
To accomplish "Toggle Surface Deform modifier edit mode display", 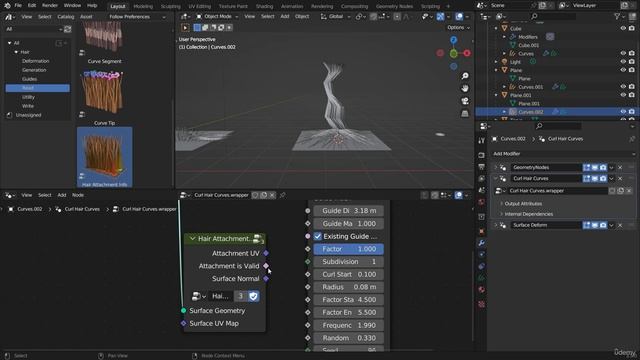I will coord(587,225).
